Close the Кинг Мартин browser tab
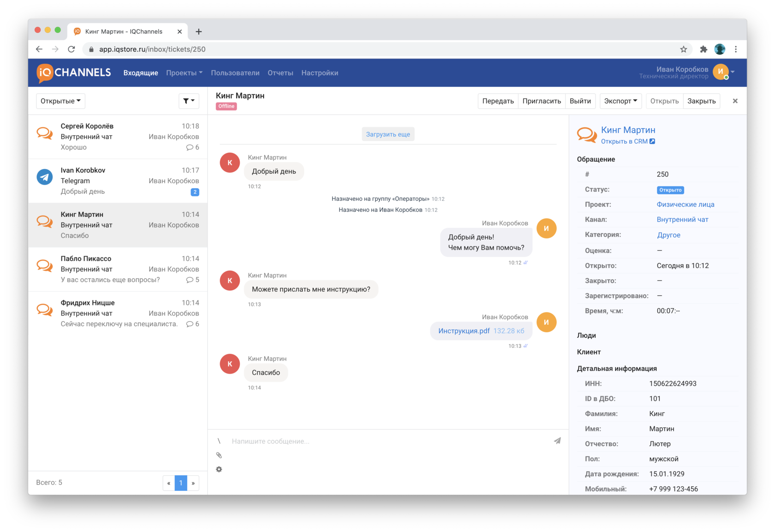775x532 pixels. 179,31
